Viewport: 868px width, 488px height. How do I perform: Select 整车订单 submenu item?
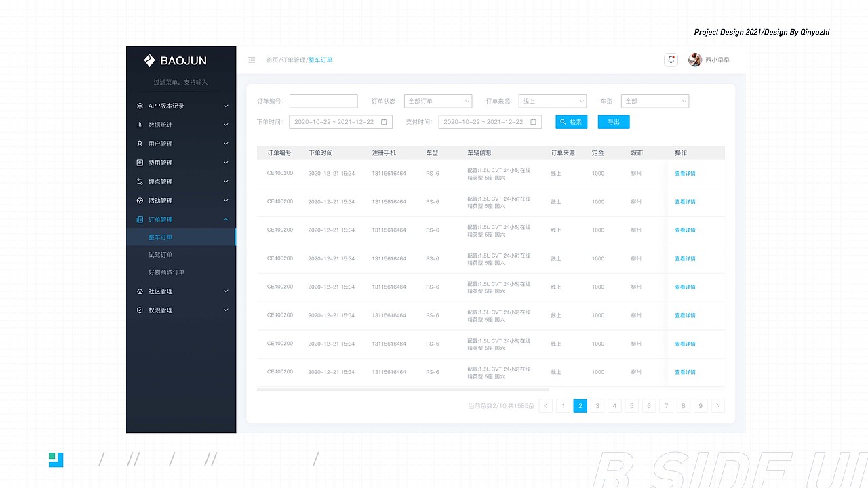[x=181, y=237]
